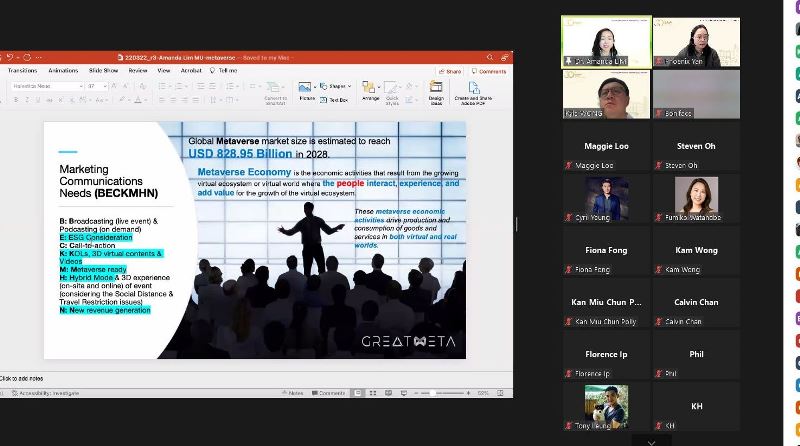
Task: Click fit slide to window icon
Action: click(x=501, y=393)
